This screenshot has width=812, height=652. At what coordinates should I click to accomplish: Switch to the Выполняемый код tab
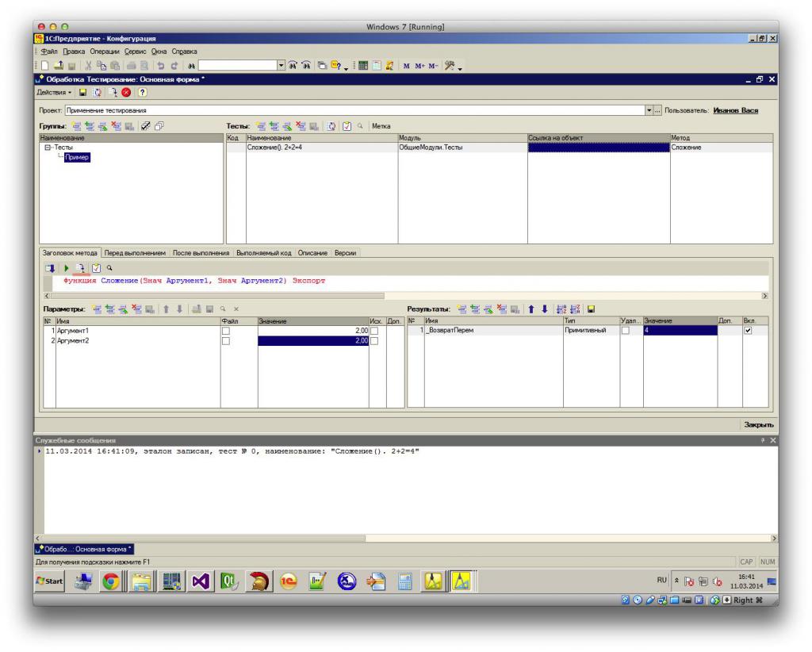coord(263,253)
